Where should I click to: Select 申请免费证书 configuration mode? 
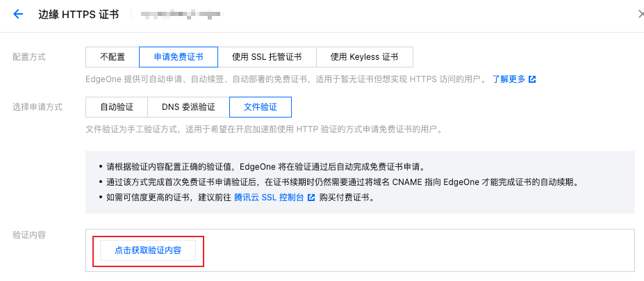point(179,57)
